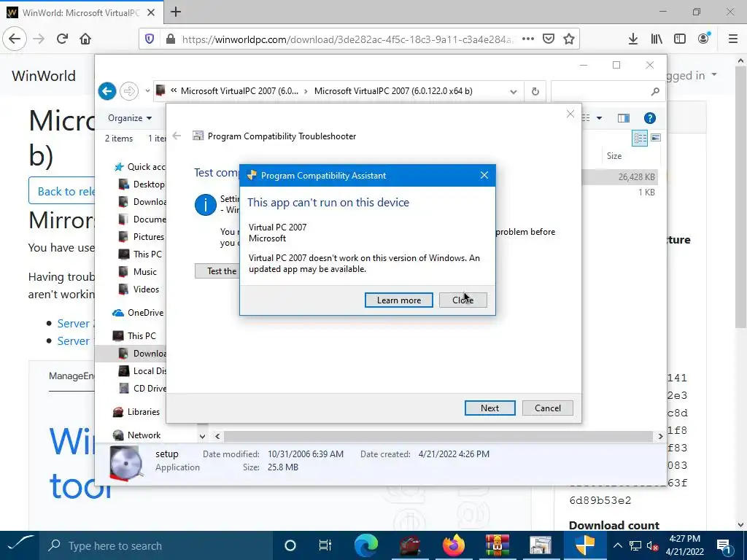Screen dimensions: 747x560
Task: Open a new Firefox tab
Action: tap(176, 12)
